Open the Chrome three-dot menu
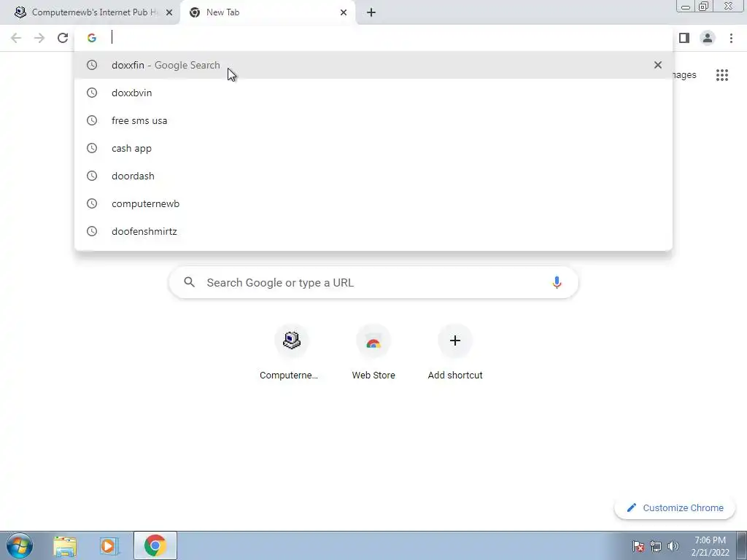 point(731,38)
